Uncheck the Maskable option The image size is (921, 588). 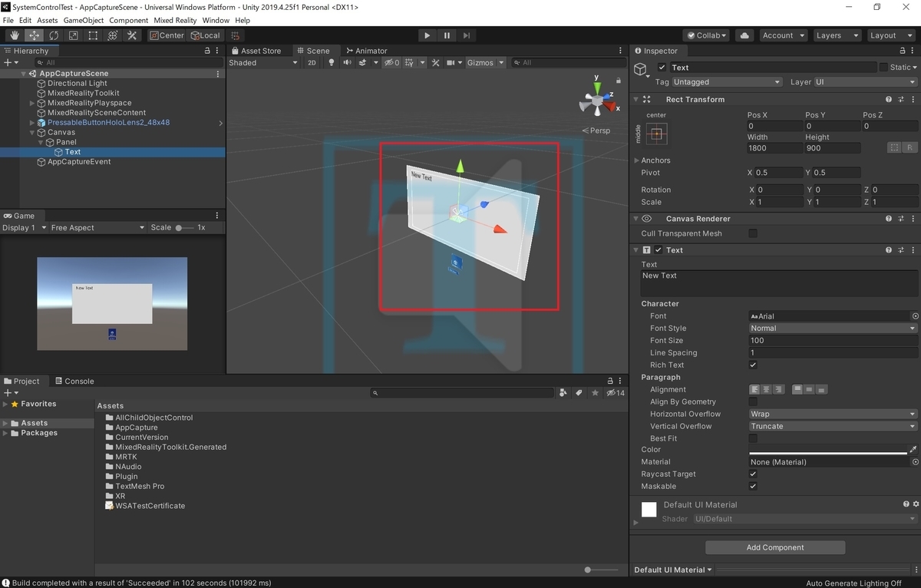coord(753,487)
